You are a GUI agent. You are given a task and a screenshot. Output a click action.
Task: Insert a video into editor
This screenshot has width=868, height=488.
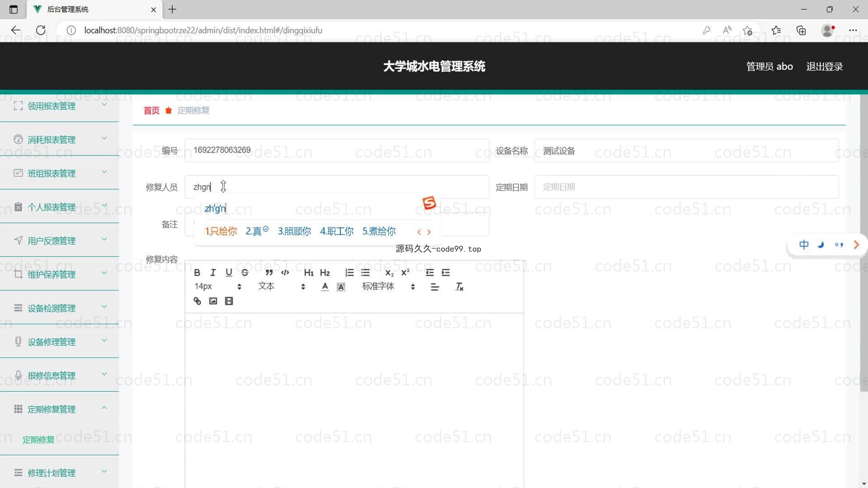point(229,301)
